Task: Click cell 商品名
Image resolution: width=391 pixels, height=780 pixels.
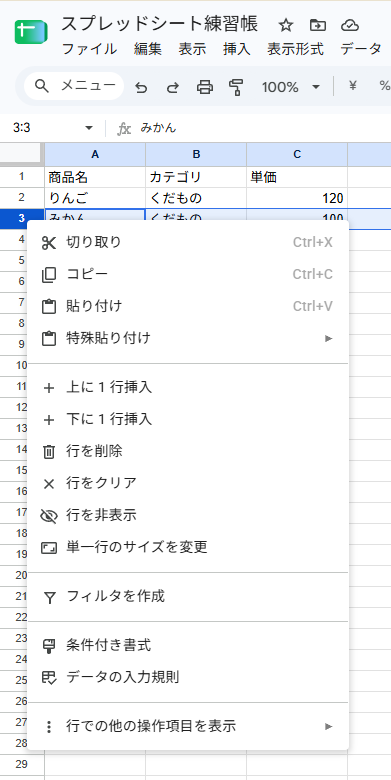Action: pyautogui.click(x=95, y=177)
